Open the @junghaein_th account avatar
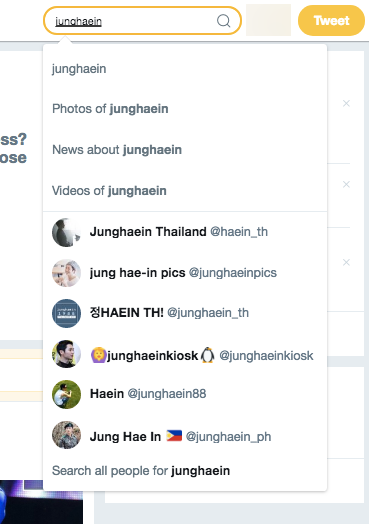 click(66, 313)
